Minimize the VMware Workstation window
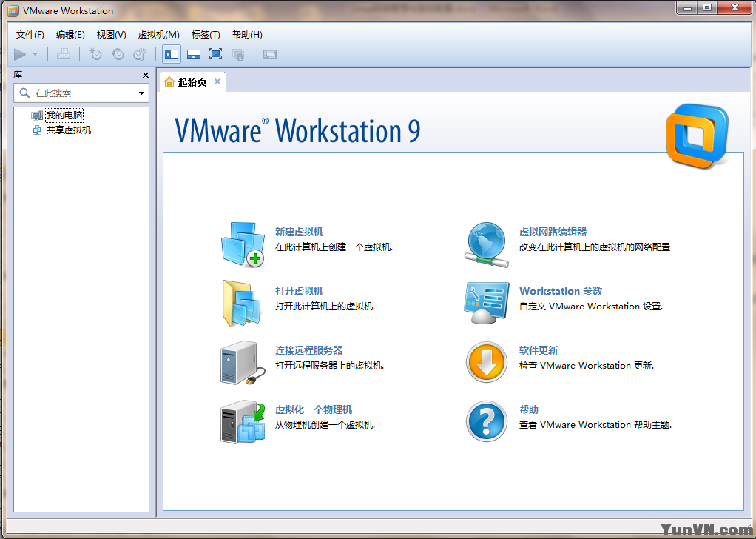The height and width of the screenshot is (539, 756). 687,7
